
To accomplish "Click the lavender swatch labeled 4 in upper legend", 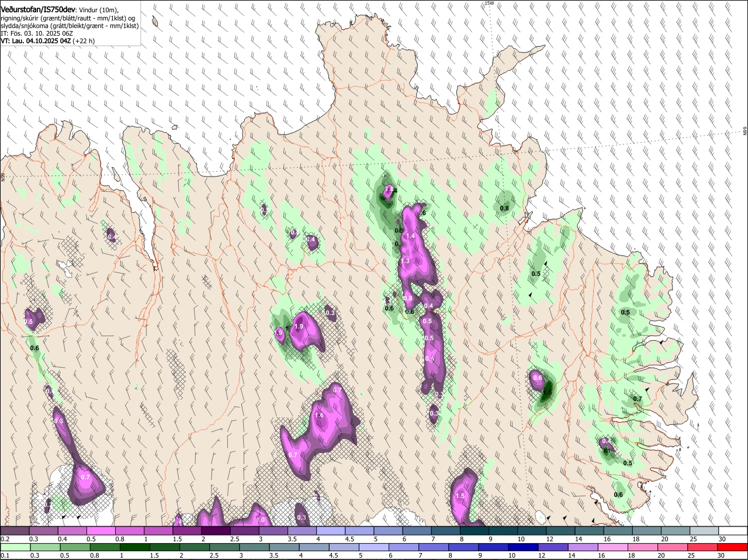I will click(x=331, y=531).
